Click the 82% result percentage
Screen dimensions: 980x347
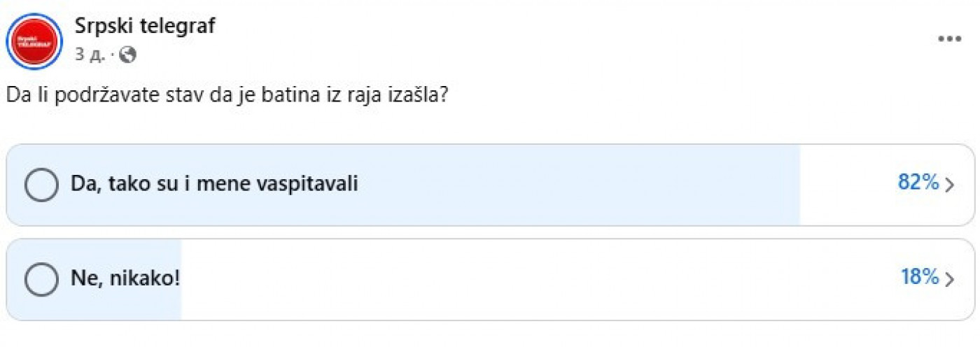[x=918, y=183]
